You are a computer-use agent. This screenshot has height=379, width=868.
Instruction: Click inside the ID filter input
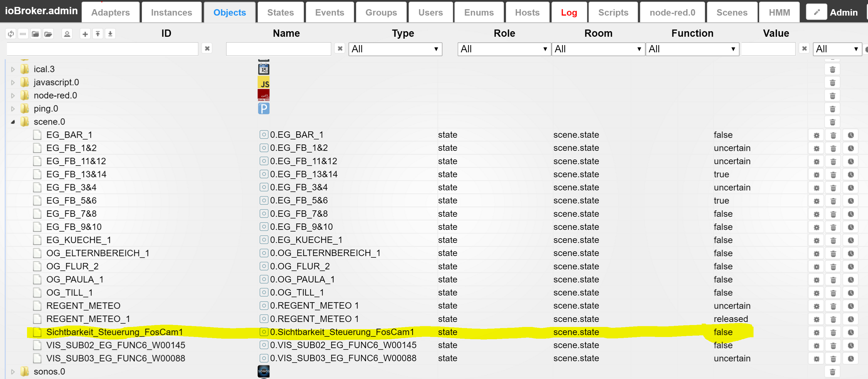pyautogui.click(x=102, y=49)
